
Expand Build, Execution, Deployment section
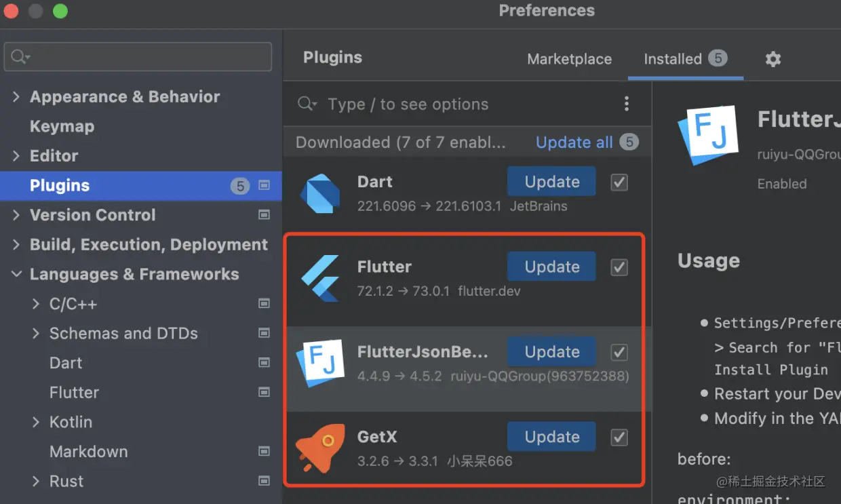(16, 245)
